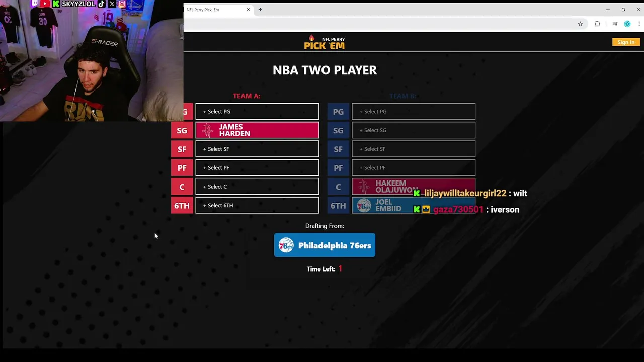Click the Sign In button

tap(626, 42)
